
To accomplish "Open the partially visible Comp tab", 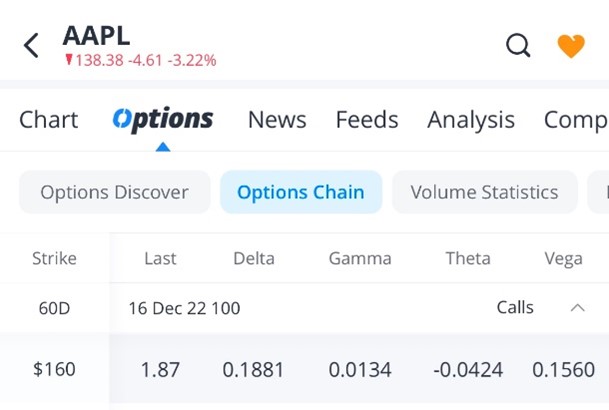I will tap(575, 120).
